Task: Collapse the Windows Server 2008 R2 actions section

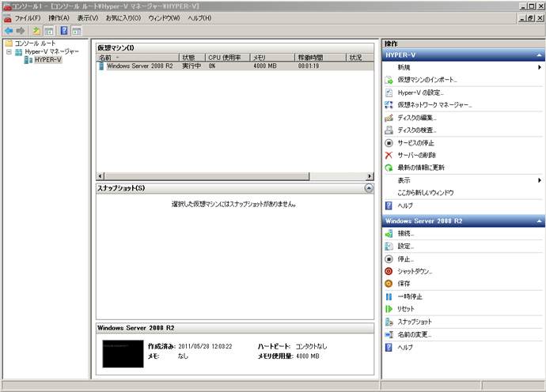Action: [x=539, y=221]
